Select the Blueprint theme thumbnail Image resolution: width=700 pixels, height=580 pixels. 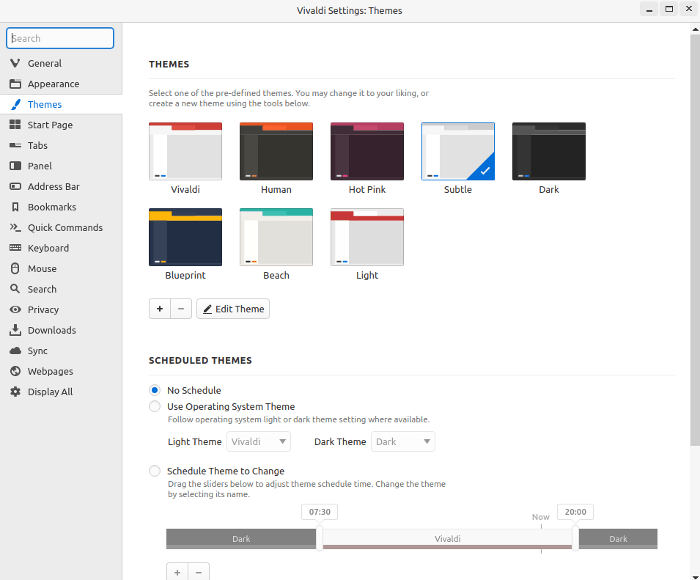click(185, 237)
